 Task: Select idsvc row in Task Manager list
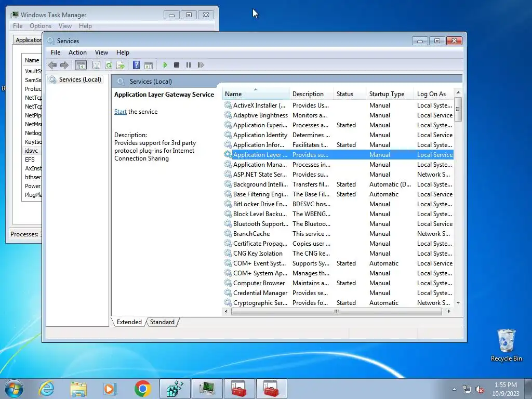pyautogui.click(x=32, y=151)
